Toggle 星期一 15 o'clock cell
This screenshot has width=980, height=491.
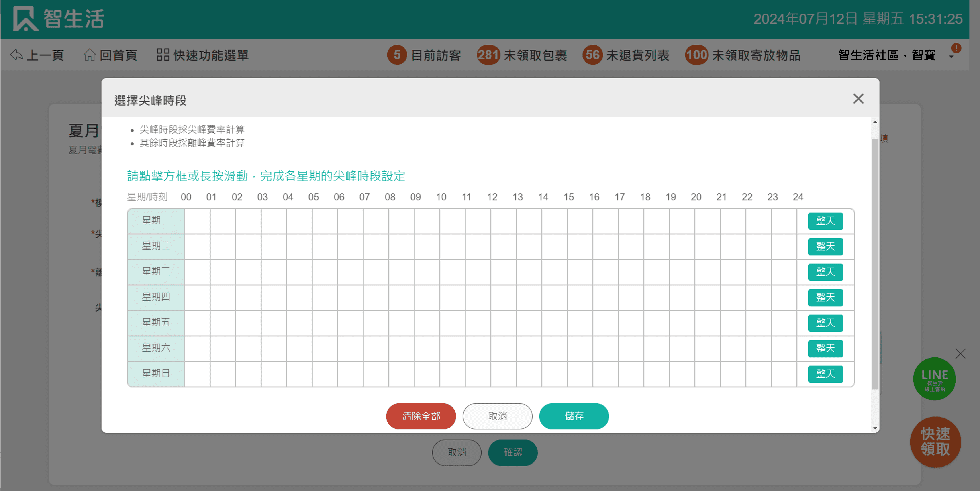pyautogui.click(x=580, y=221)
